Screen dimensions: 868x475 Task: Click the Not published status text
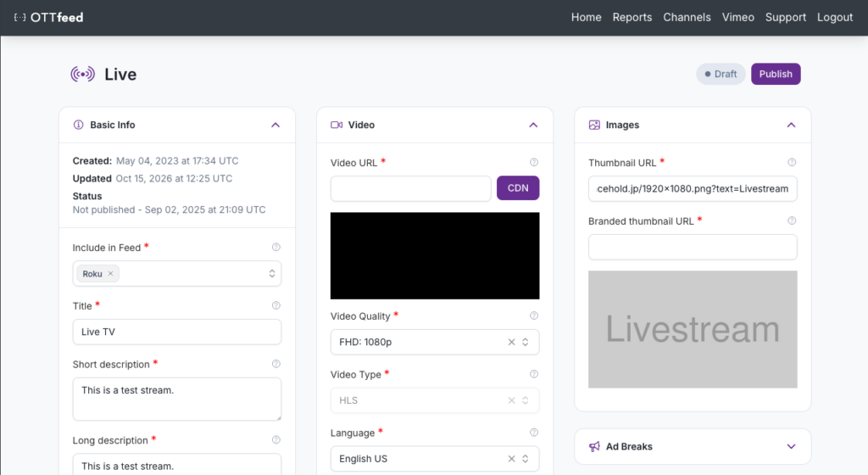pos(169,210)
